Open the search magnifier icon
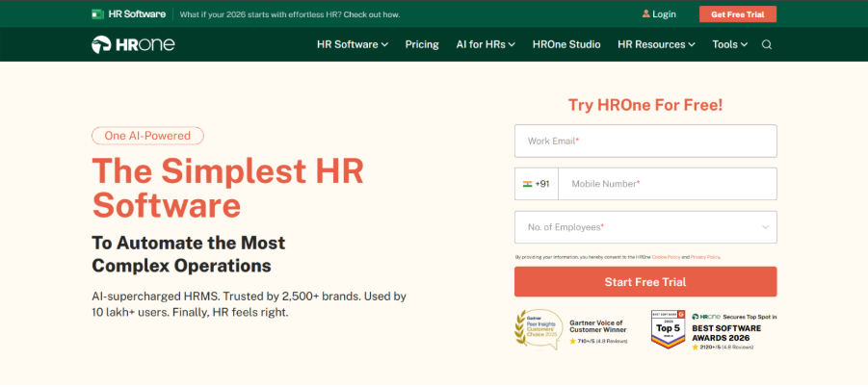 [x=766, y=45]
